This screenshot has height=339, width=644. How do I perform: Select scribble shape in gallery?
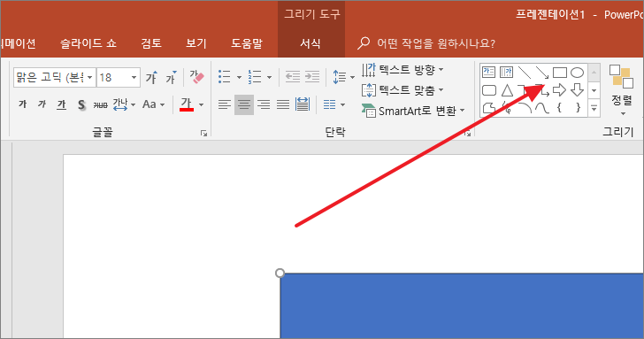(507, 108)
